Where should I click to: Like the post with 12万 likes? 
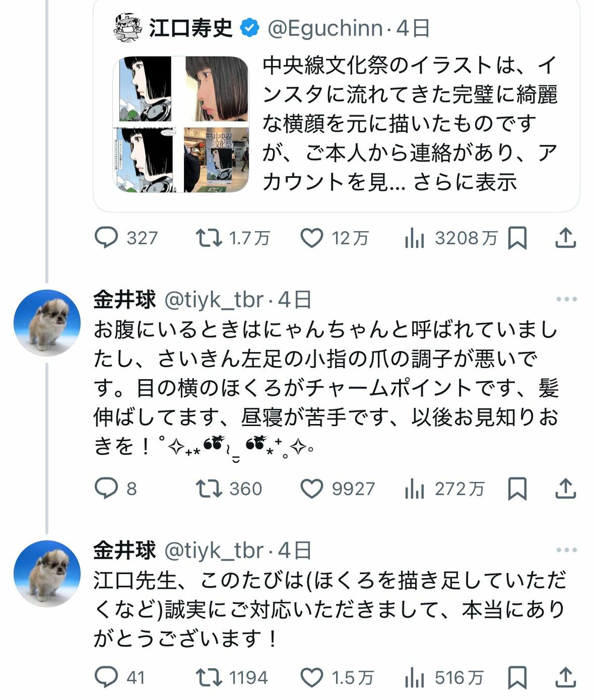312,238
